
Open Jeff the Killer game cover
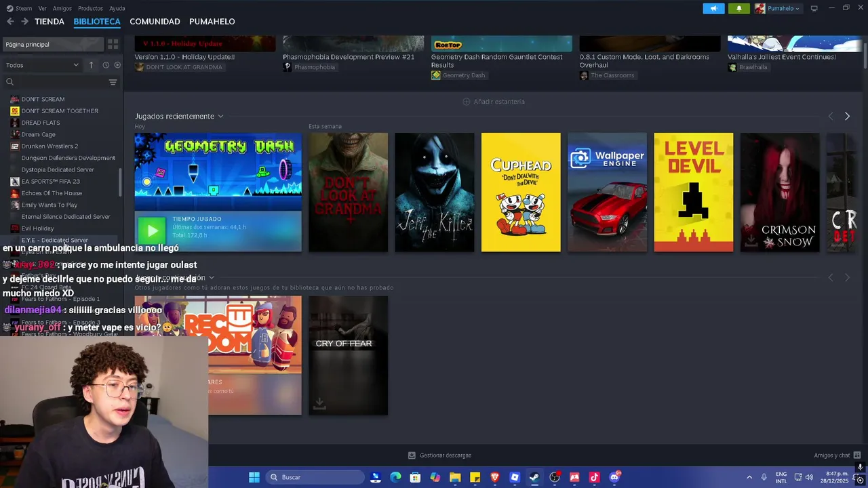(435, 192)
